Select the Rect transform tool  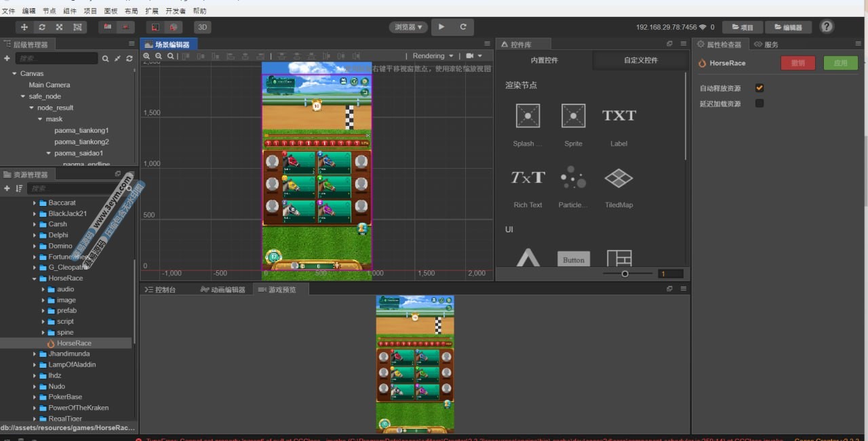pos(77,27)
